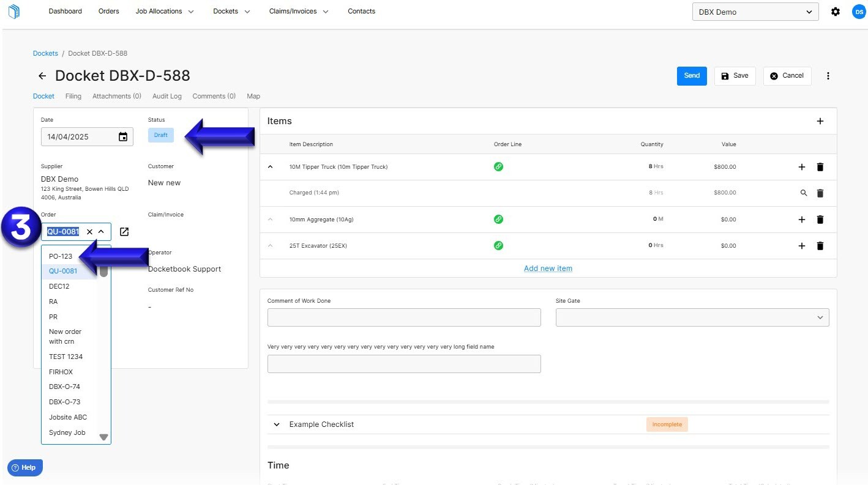Clear the QU-0081 order selection
This screenshot has width=868, height=485.
[x=89, y=232]
